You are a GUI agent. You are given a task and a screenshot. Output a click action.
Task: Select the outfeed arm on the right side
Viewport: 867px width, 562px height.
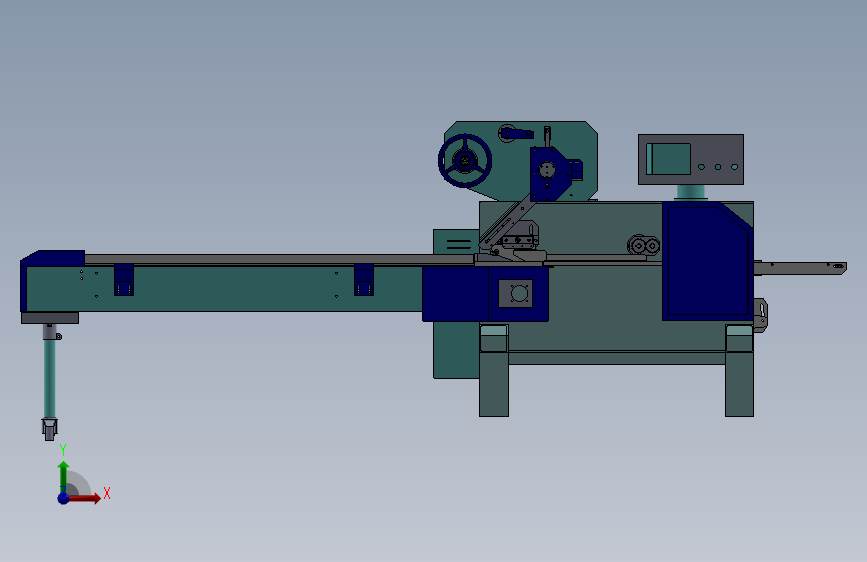click(x=800, y=268)
